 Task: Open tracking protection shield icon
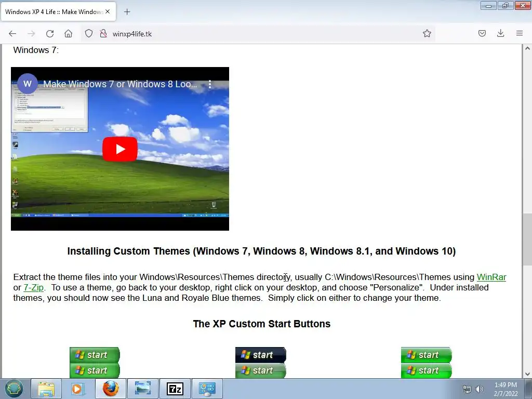click(x=88, y=33)
